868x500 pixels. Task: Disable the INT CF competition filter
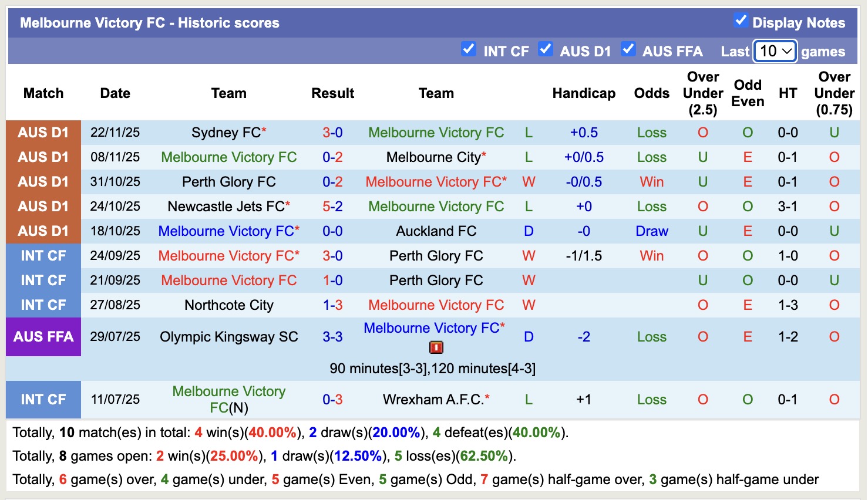click(x=469, y=50)
